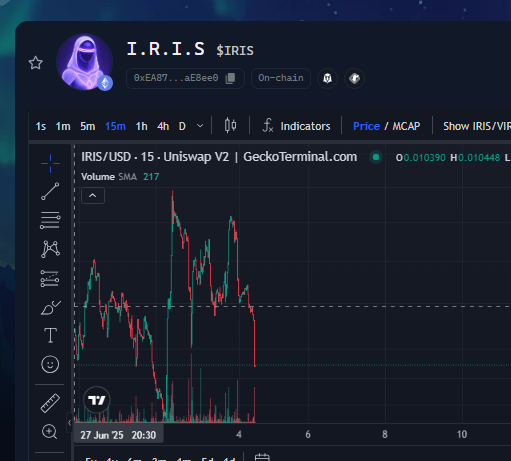Select the horizontal lines Fib tool
Image resolution: width=511 pixels, height=461 pixels.
tap(50, 220)
